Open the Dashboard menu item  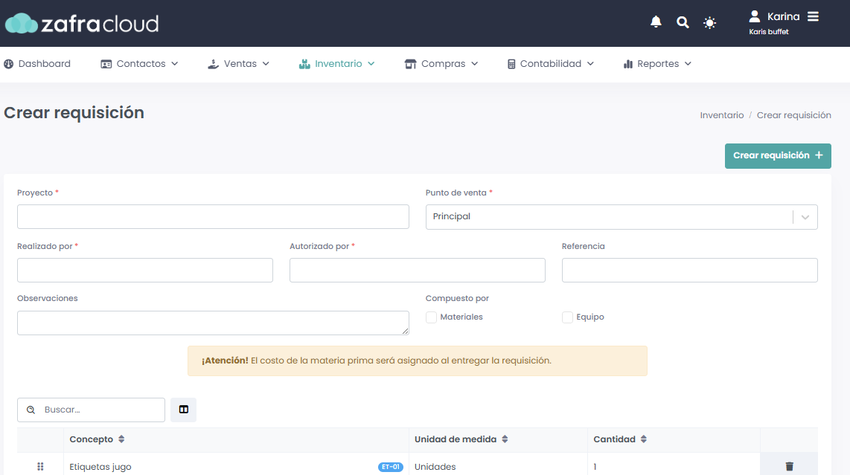37,64
